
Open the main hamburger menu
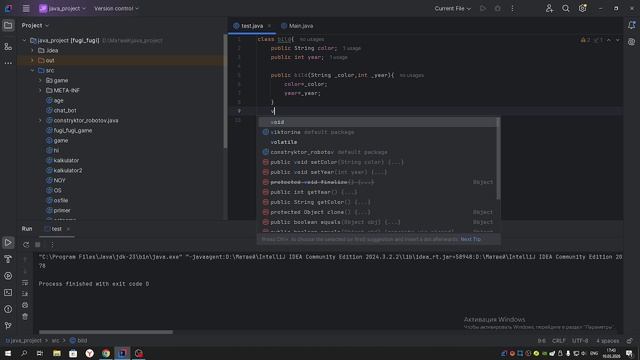26,9
